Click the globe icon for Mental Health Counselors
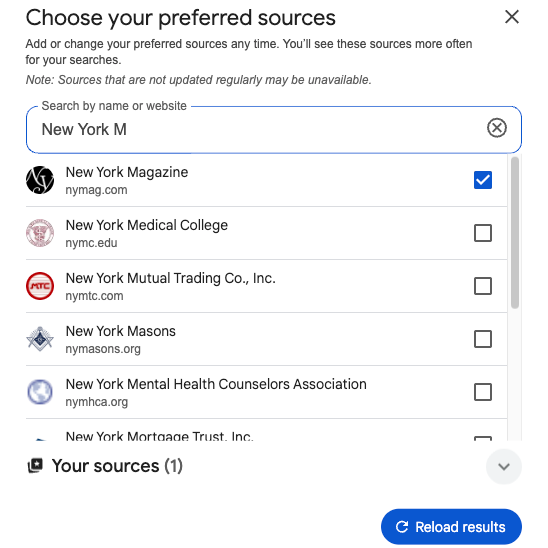This screenshot has height=548, width=548. coord(40,392)
